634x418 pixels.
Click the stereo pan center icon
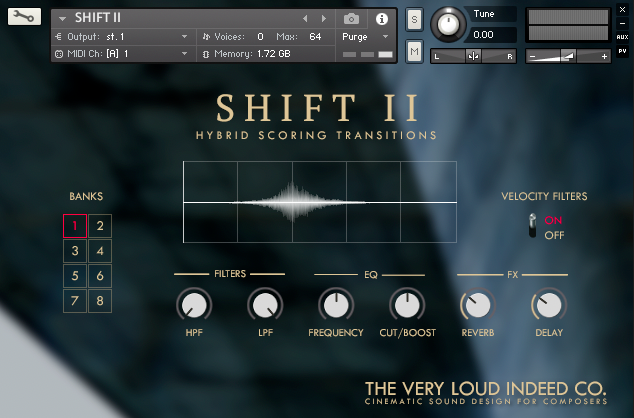coord(473,56)
